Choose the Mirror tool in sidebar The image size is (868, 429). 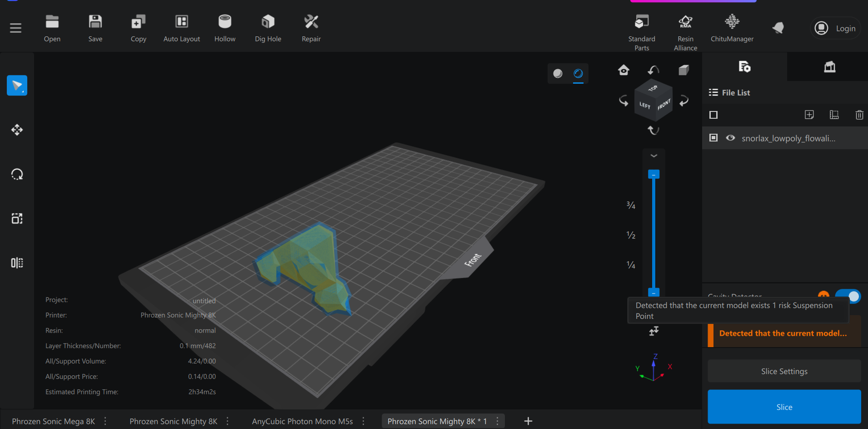pyautogui.click(x=17, y=263)
